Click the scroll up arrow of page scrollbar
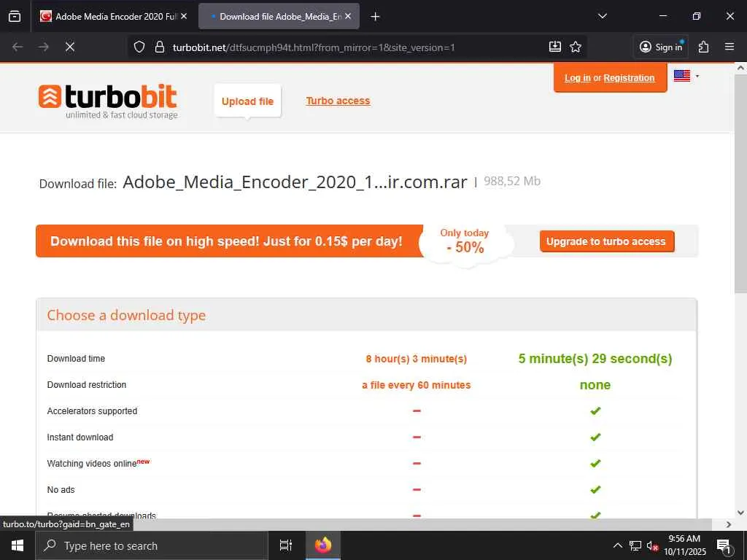Screen dimensions: 747x560 coord(741,68)
